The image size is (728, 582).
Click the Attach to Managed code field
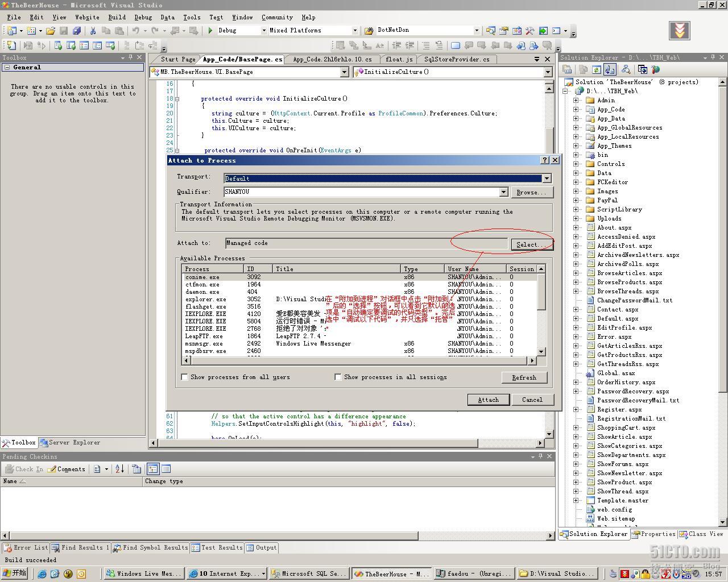point(366,243)
